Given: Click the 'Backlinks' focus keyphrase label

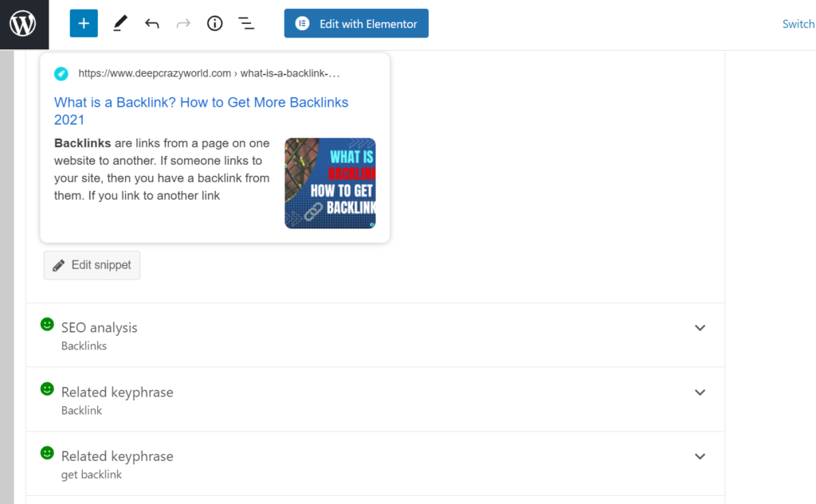Looking at the screenshot, I should click(x=84, y=346).
